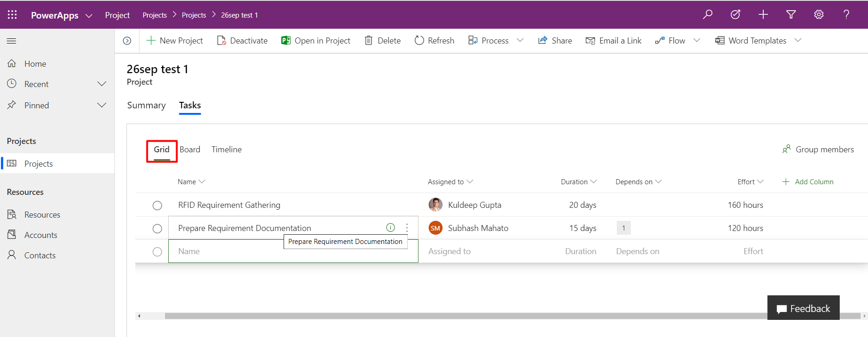This screenshot has width=868, height=337.
Task: Open the settings gear icon
Action: tap(819, 14)
